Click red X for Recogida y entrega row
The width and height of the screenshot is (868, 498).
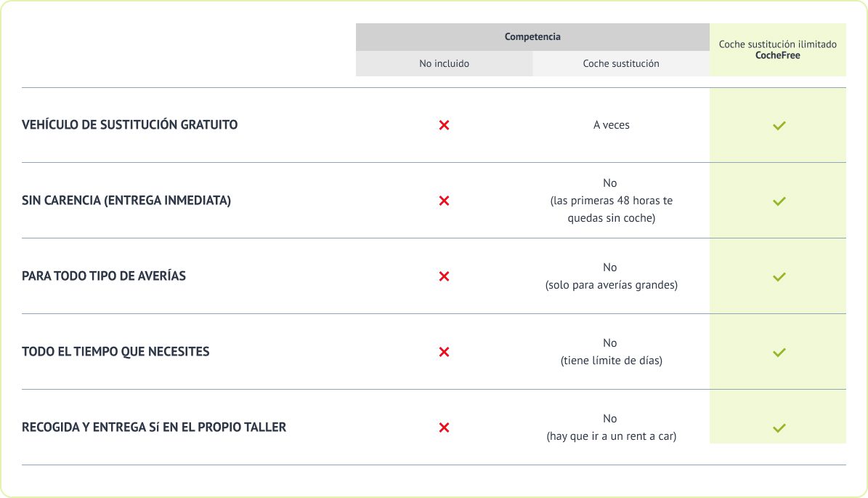444,427
